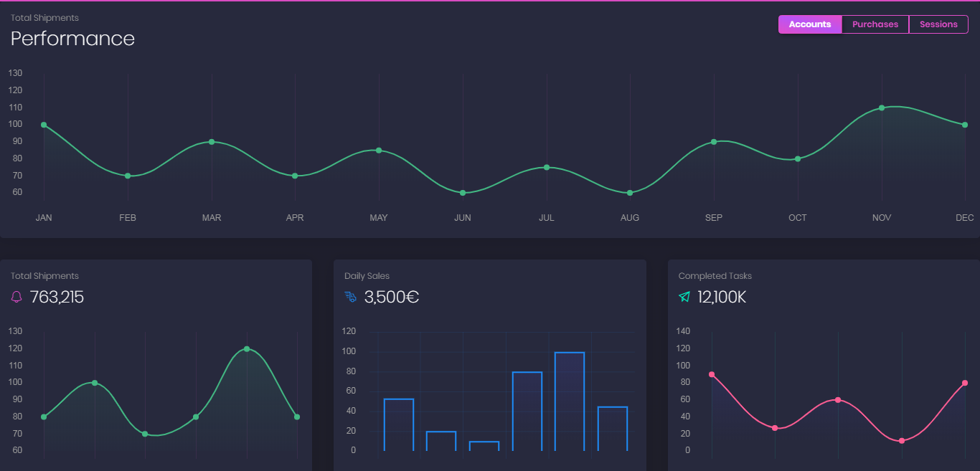Click the SEP data point on the Performance chart
980x471 pixels.
point(714,142)
